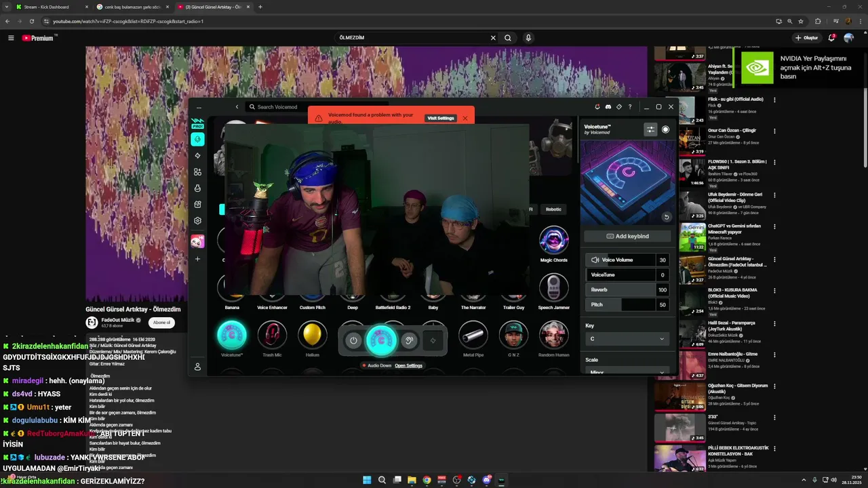Image resolution: width=868 pixels, height=488 pixels.
Task: Open Voicemod help question mark
Action: click(x=630, y=107)
